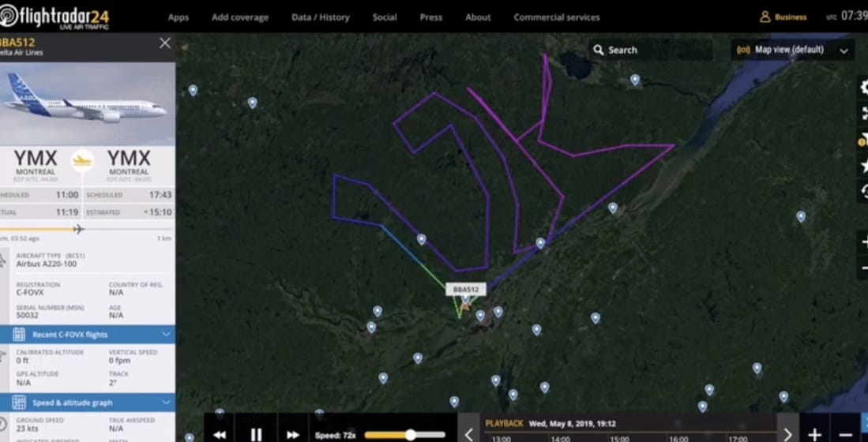Image resolution: width=868 pixels, height=442 pixels.
Task: Click the yellow airplane route icon between YMX
Action: click(x=82, y=160)
